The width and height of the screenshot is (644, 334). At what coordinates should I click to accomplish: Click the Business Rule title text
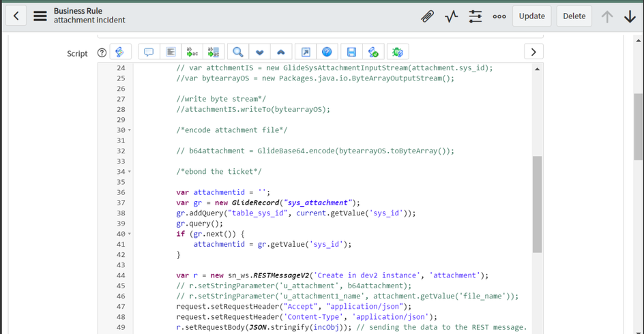click(x=78, y=11)
